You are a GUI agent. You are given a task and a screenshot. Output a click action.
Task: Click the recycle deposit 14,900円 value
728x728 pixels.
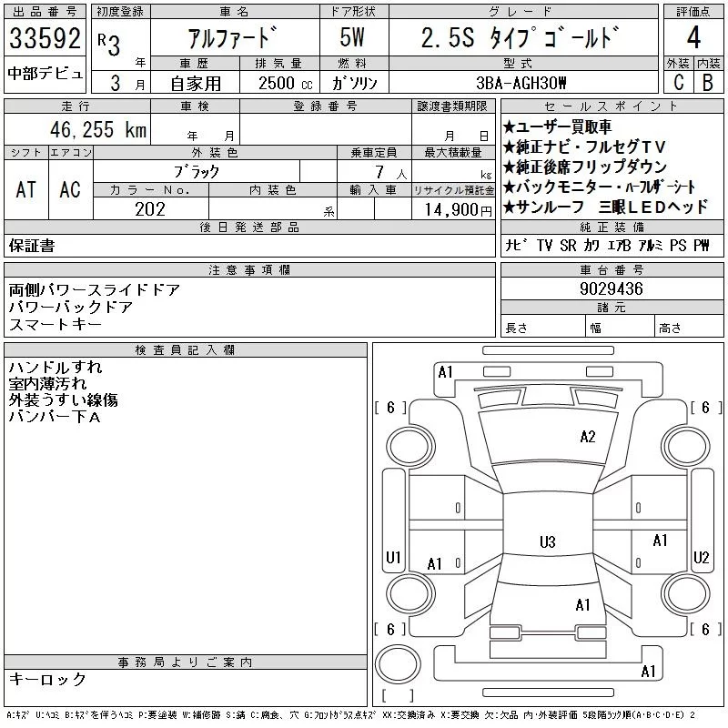click(x=452, y=209)
